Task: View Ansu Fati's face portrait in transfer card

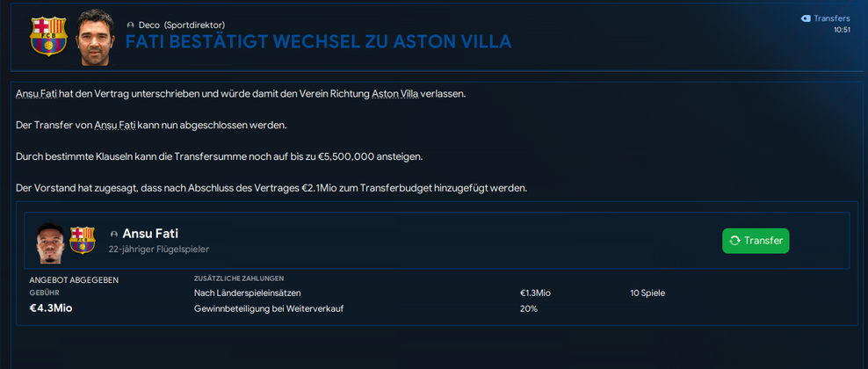Action: click(51, 241)
